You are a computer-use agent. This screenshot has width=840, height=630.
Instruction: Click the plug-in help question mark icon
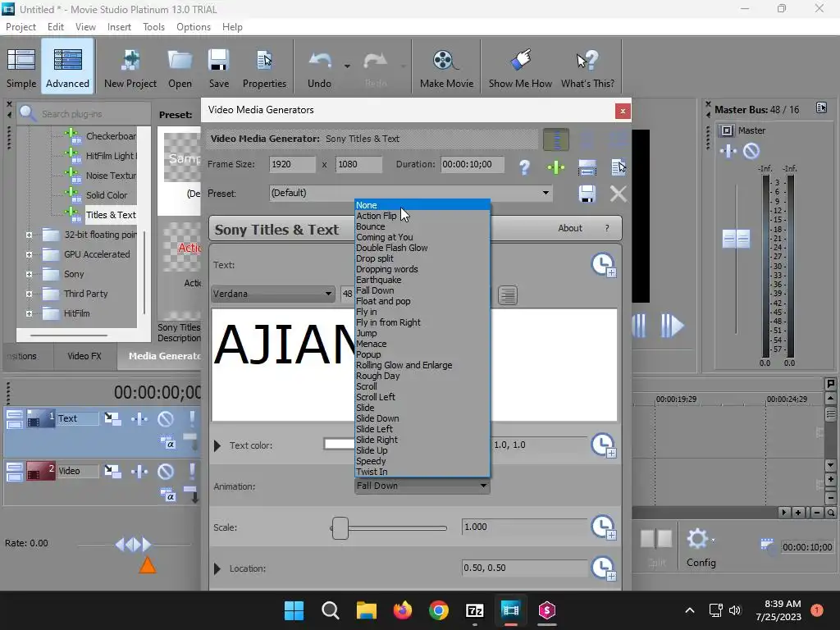pyautogui.click(x=524, y=167)
